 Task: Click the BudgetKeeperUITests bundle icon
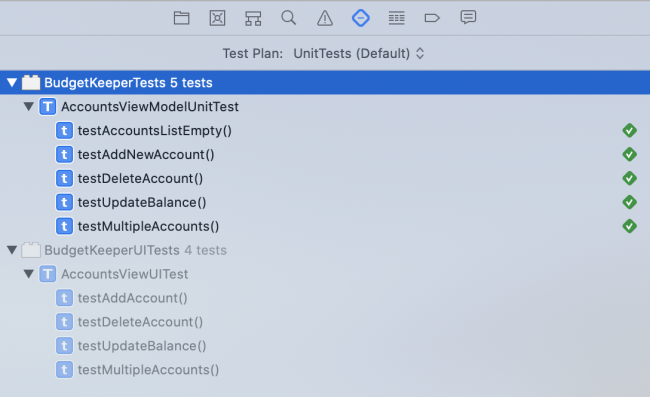pyautogui.click(x=31, y=250)
